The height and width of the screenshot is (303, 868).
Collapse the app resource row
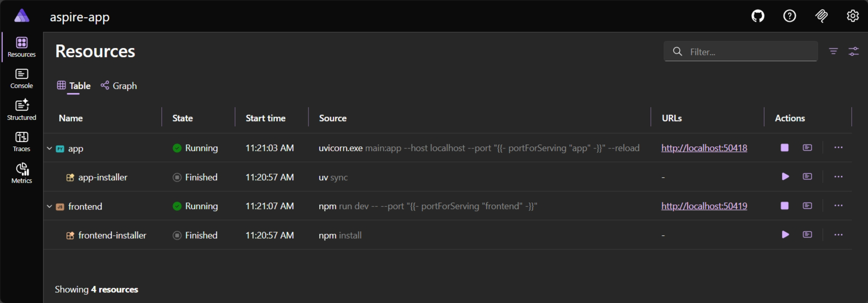click(50, 148)
